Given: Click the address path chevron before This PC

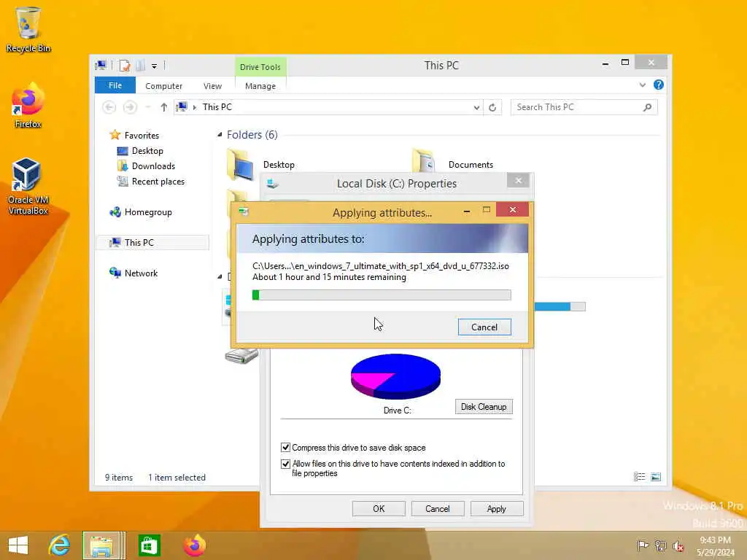Looking at the screenshot, I should tap(194, 108).
